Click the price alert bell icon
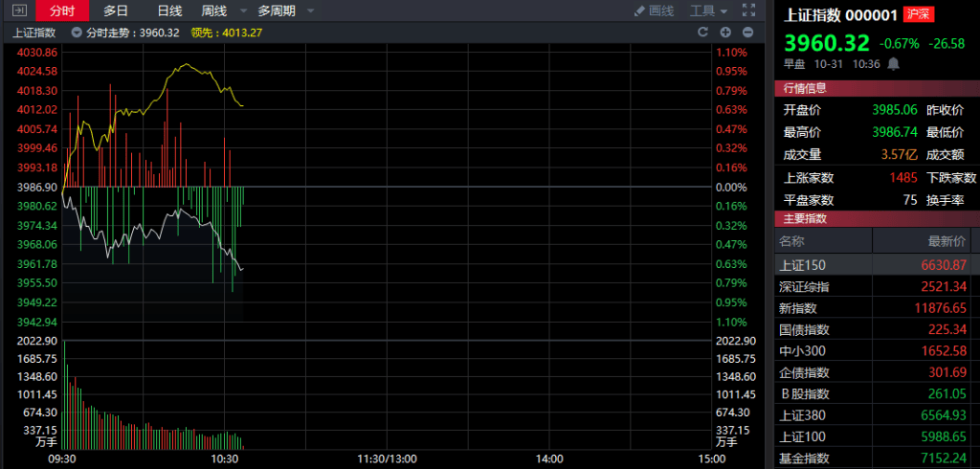Image resolution: width=980 pixels, height=469 pixels. [x=894, y=64]
